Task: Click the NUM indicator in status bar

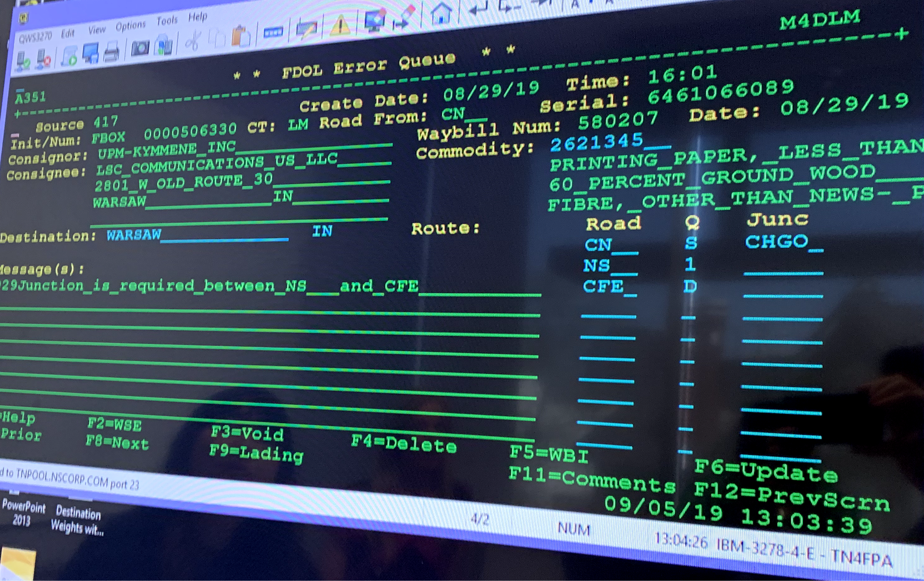Action: tap(574, 529)
